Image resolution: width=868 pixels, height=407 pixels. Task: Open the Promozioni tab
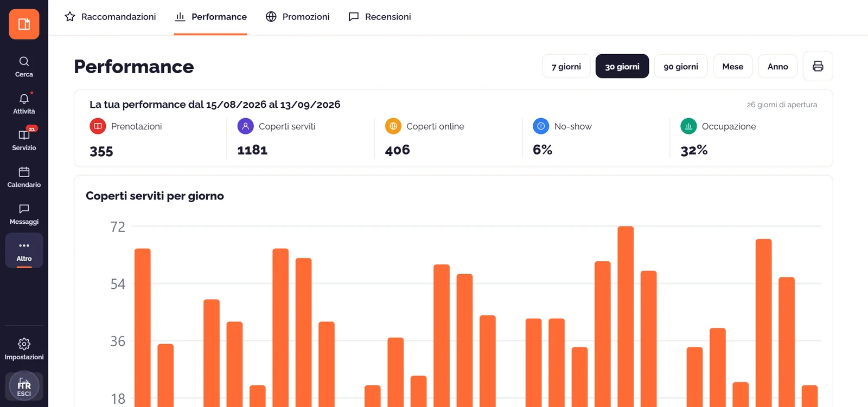[x=297, y=17]
